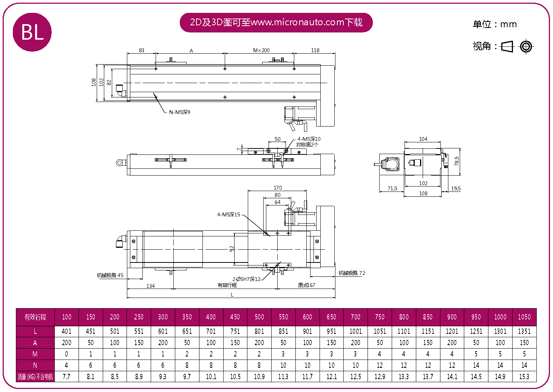Select the 1050 stroke column header
This screenshot has height=392, width=553.
tap(524, 317)
